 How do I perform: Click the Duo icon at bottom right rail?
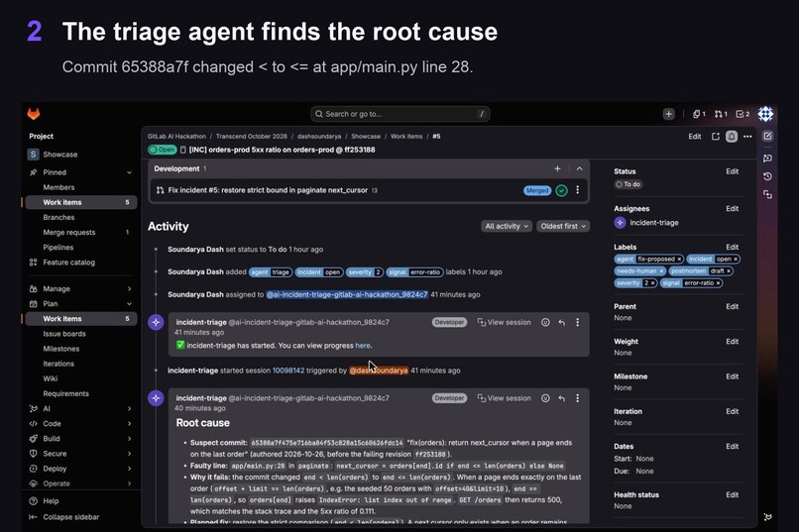[768, 517]
